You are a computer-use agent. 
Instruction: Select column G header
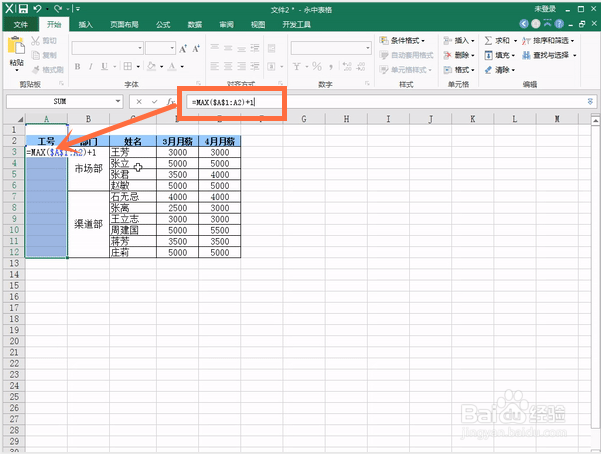[304, 119]
